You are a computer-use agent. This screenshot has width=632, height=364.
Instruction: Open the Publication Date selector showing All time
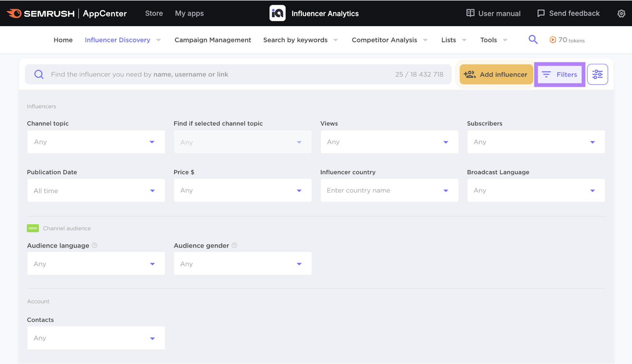(x=96, y=190)
